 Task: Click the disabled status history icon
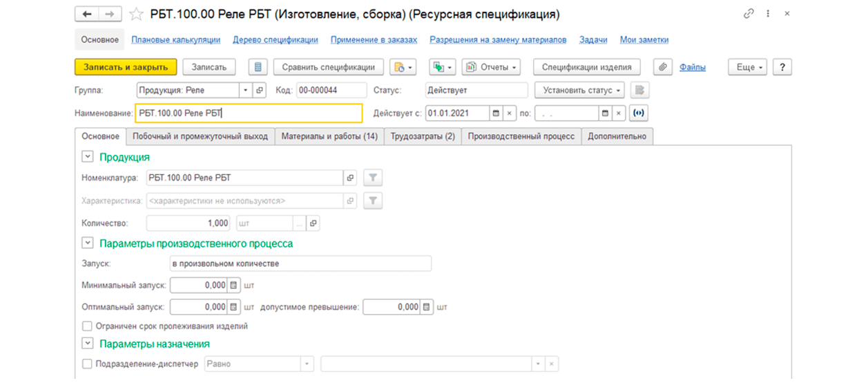click(640, 91)
